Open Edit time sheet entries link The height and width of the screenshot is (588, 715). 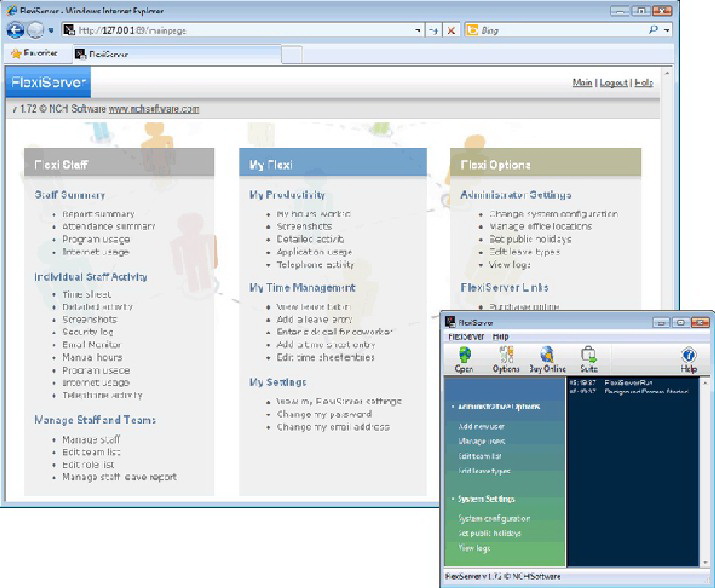coord(326,358)
